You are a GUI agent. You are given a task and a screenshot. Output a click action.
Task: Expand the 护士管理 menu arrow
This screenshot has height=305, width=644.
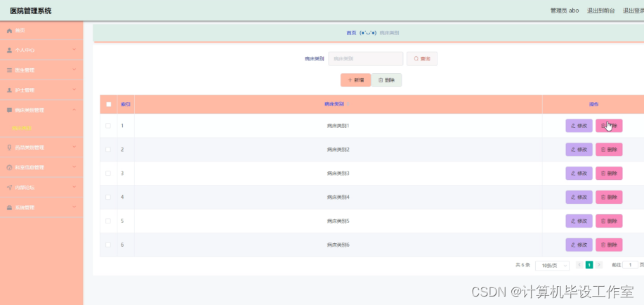[x=74, y=90]
